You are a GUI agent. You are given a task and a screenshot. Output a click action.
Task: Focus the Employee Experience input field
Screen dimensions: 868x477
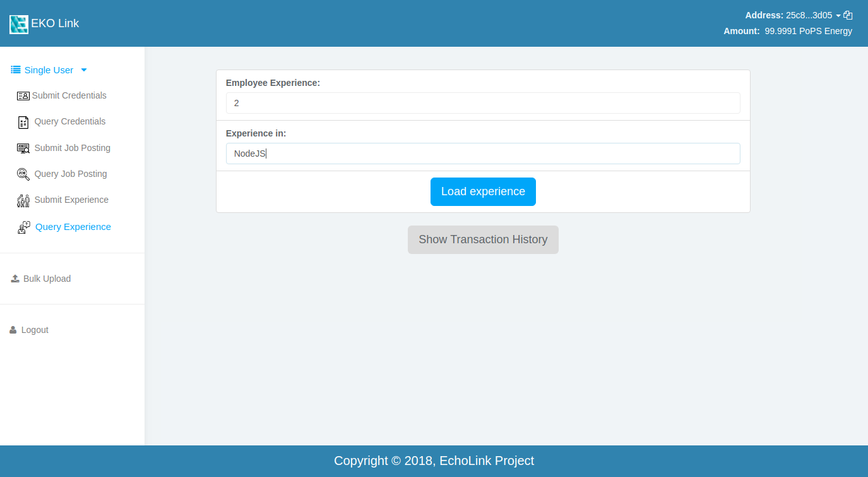(x=483, y=103)
